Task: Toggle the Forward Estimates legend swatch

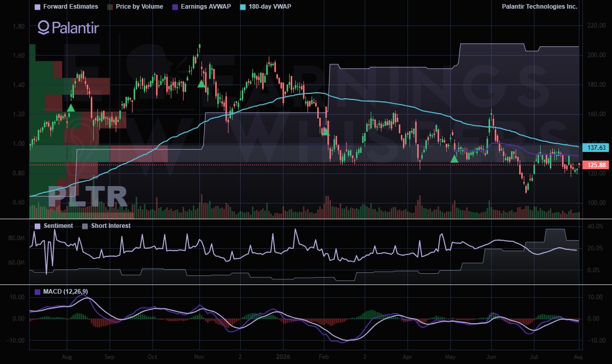Action: point(37,7)
